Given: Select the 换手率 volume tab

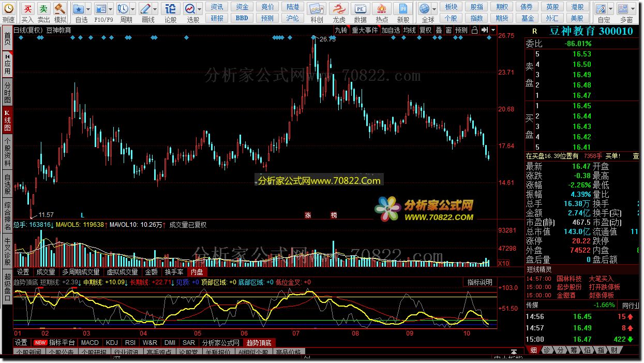Looking at the screenshot, I should [x=174, y=272].
